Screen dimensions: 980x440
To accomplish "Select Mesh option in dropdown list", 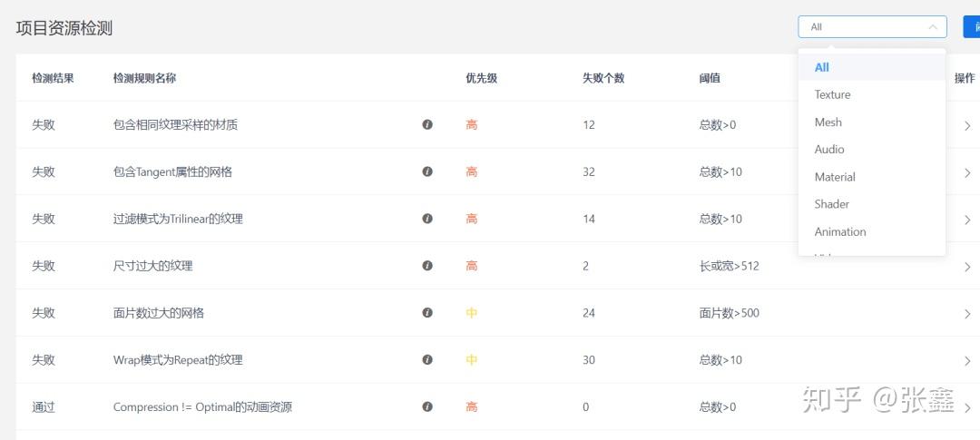I will click(x=872, y=122).
